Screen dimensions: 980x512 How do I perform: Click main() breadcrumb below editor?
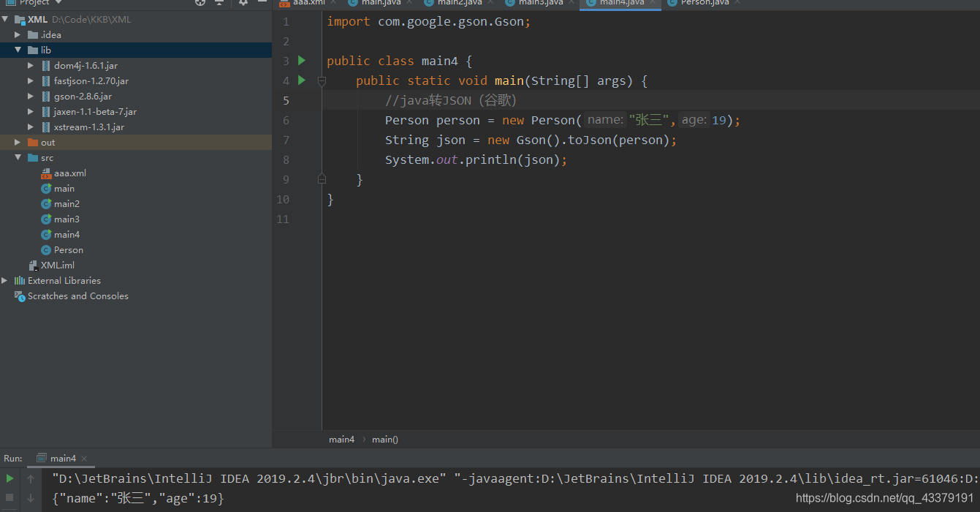click(385, 440)
